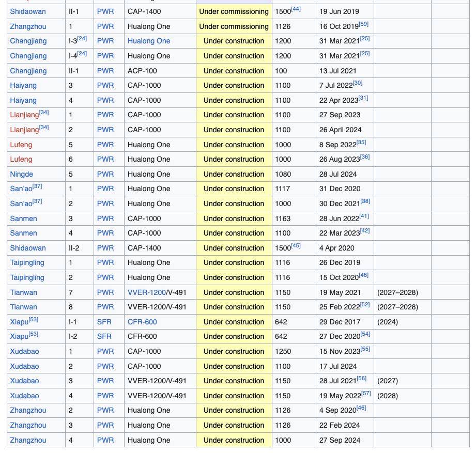Viewport: 476px width, 453px height.
Task: Click the VVER-1200 reactor model link
Action: [x=147, y=292]
